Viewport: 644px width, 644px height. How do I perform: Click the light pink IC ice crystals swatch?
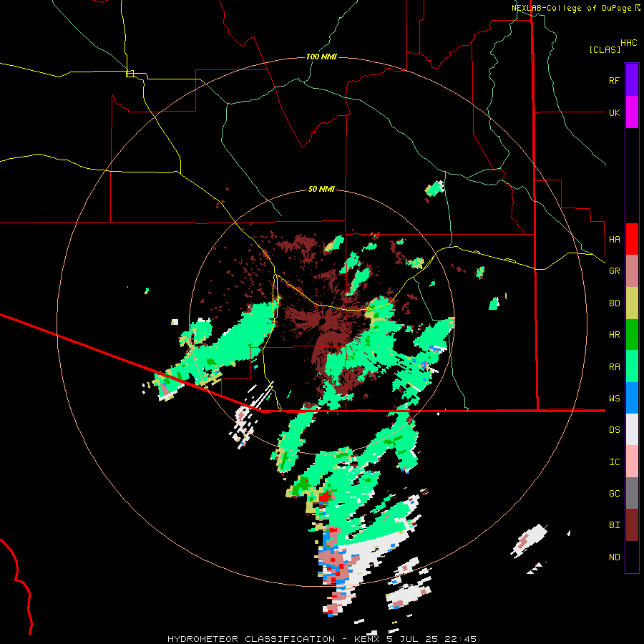coord(632,462)
